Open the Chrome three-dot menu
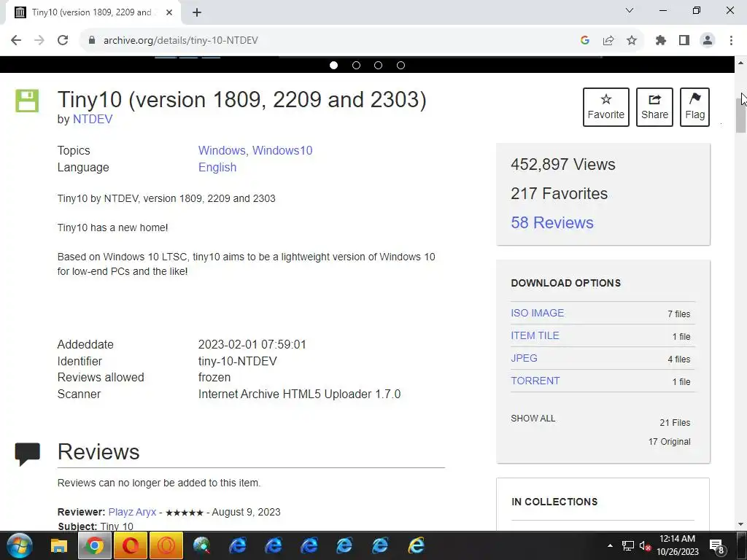Screen dimensions: 747x560 point(731,40)
